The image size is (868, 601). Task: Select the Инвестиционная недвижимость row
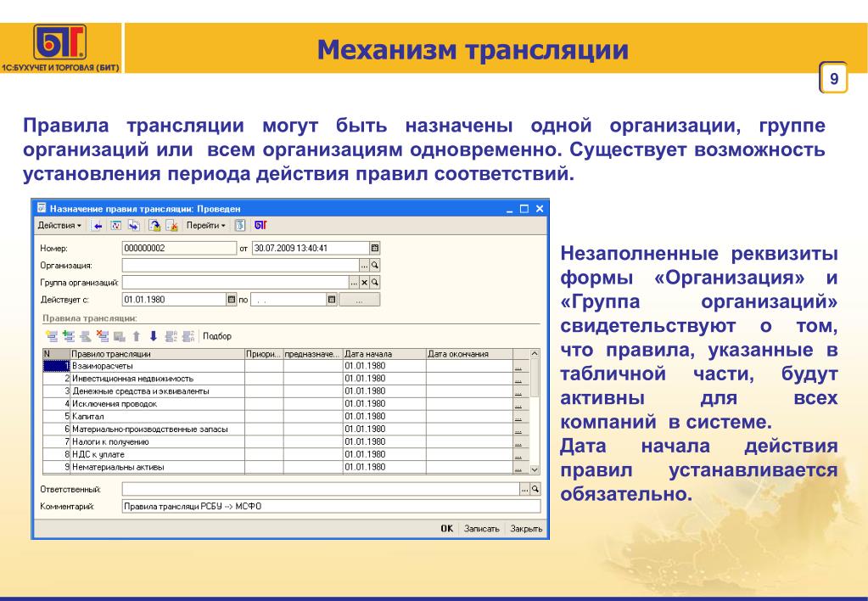tap(286, 379)
